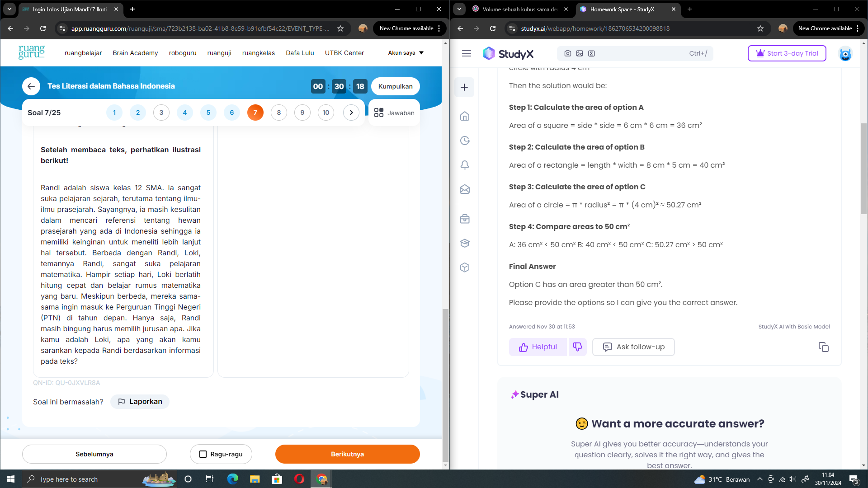Image resolution: width=868 pixels, height=488 pixels.
Task: Click the briefcase/homework icon in StudyX sidebar
Action: 464,219
